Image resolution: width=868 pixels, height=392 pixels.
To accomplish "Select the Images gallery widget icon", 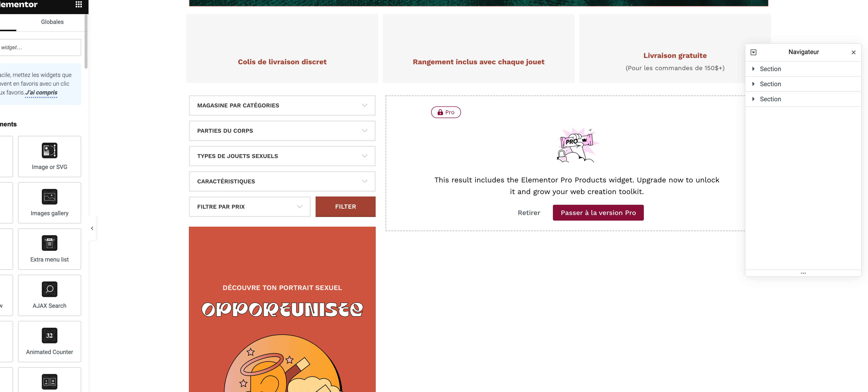I will click(50, 197).
